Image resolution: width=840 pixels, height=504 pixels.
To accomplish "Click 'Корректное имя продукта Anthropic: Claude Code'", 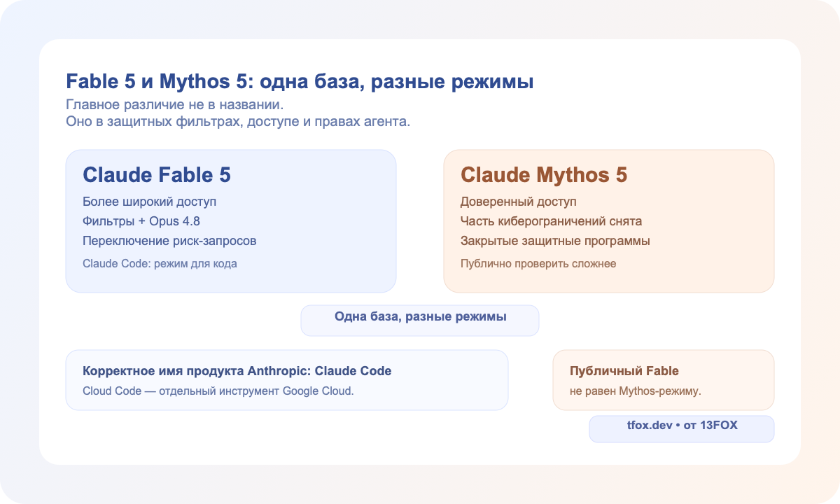I will coord(237,371).
